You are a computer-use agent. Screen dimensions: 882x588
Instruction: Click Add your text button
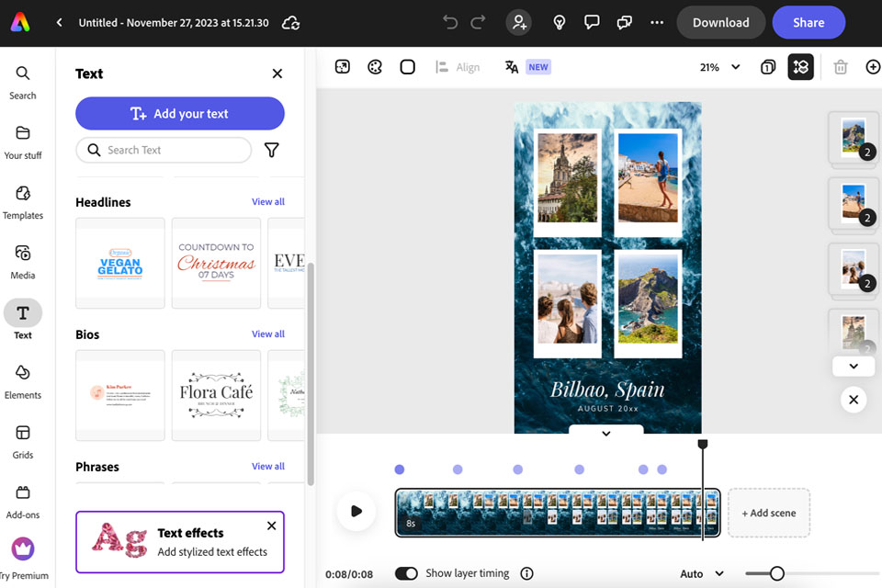(180, 114)
